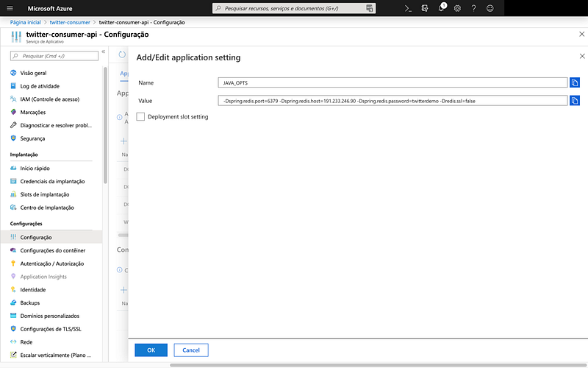Click the Name input field

pyautogui.click(x=392, y=82)
